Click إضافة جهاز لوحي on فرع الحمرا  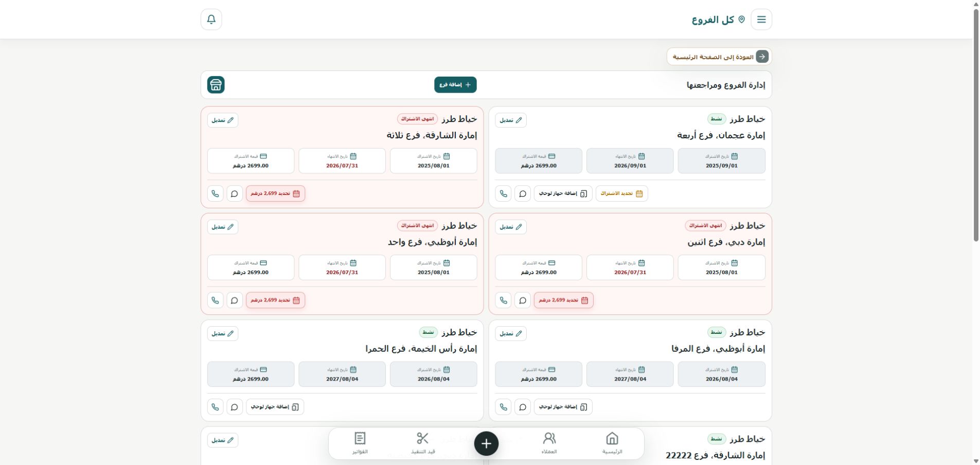click(x=275, y=407)
